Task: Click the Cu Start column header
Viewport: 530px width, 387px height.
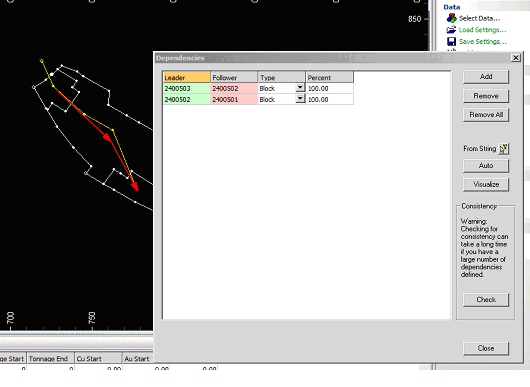Action: click(98, 359)
